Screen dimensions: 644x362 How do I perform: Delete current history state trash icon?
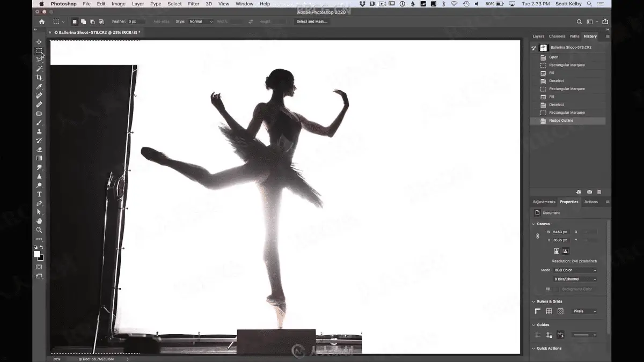599,192
